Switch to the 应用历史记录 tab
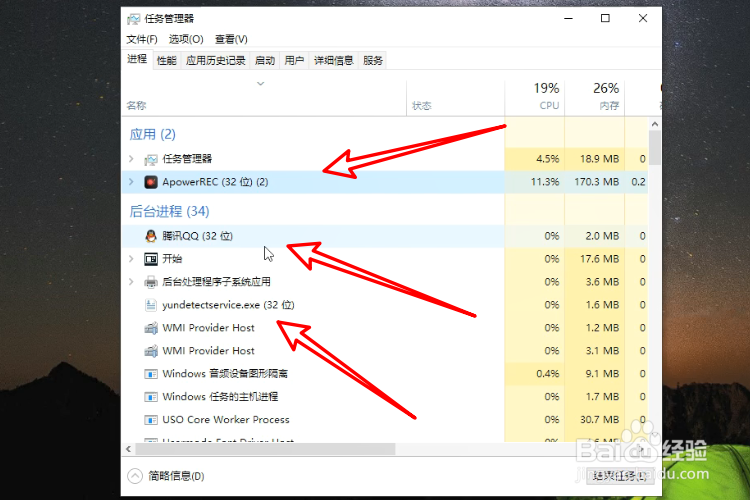Screen dimensions: 750x500 pyautogui.click(x=215, y=61)
